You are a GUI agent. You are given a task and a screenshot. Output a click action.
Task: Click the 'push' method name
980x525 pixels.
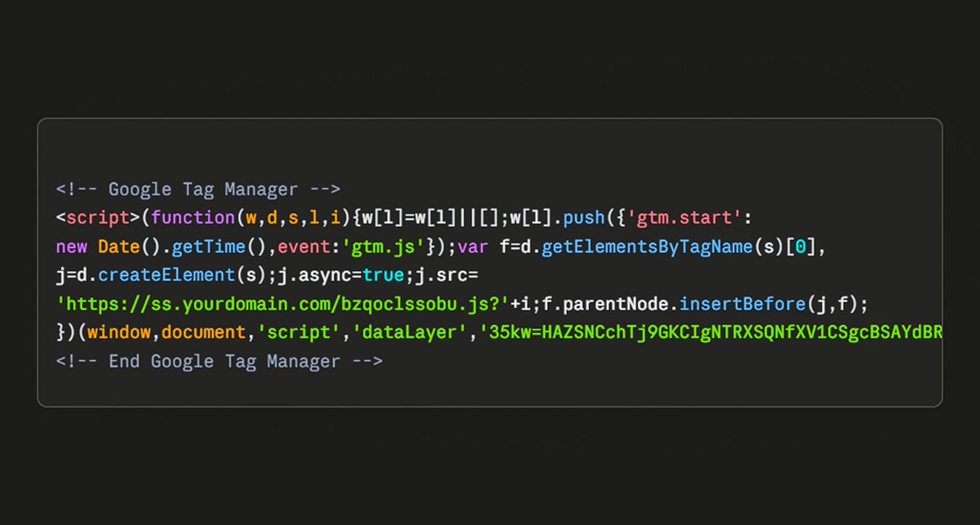click(x=583, y=218)
